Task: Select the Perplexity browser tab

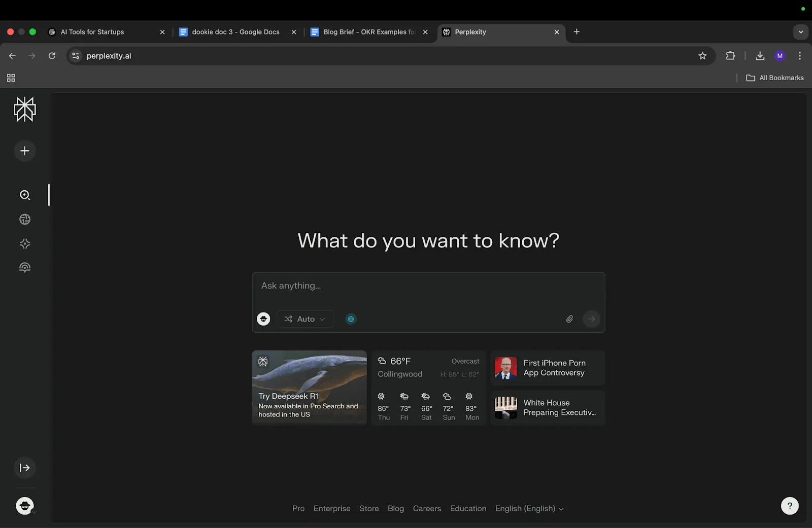Action: (x=501, y=32)
